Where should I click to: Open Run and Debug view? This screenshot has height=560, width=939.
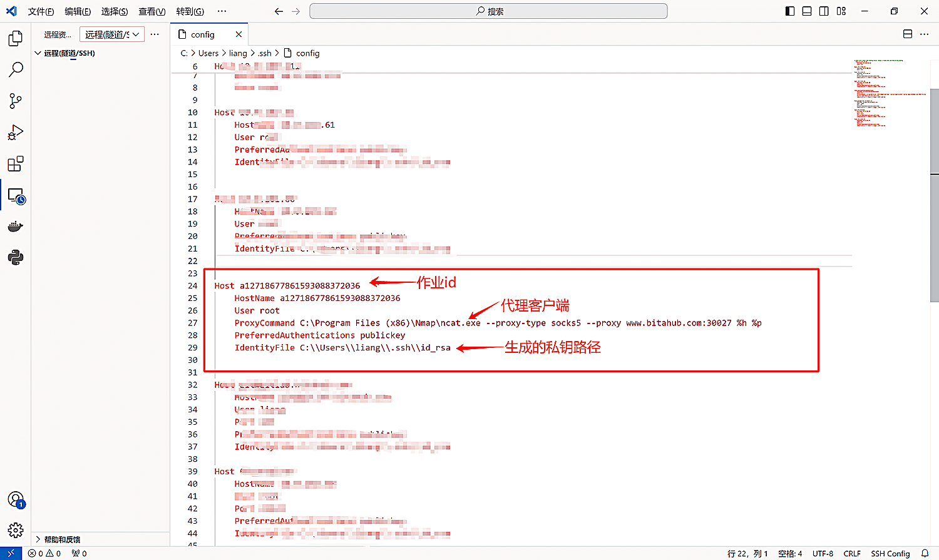coord(16,132)
